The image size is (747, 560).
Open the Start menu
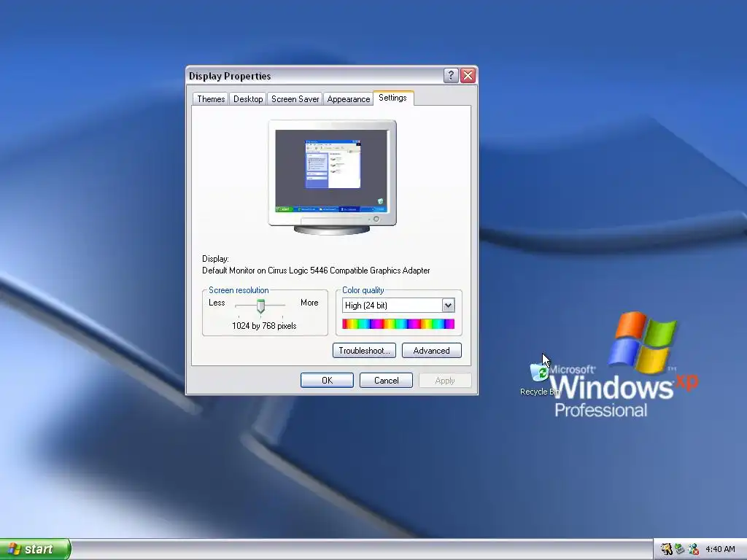35,549
